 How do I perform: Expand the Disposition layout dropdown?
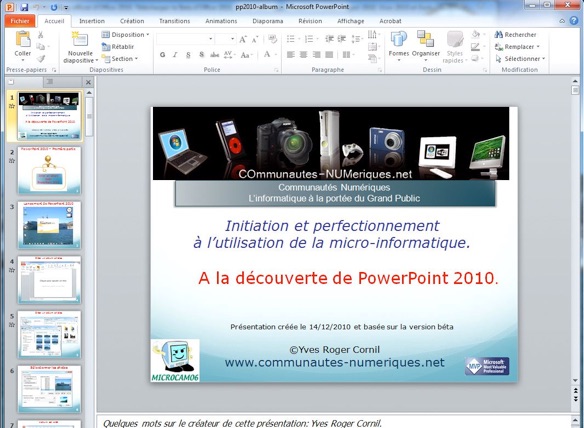126,35
